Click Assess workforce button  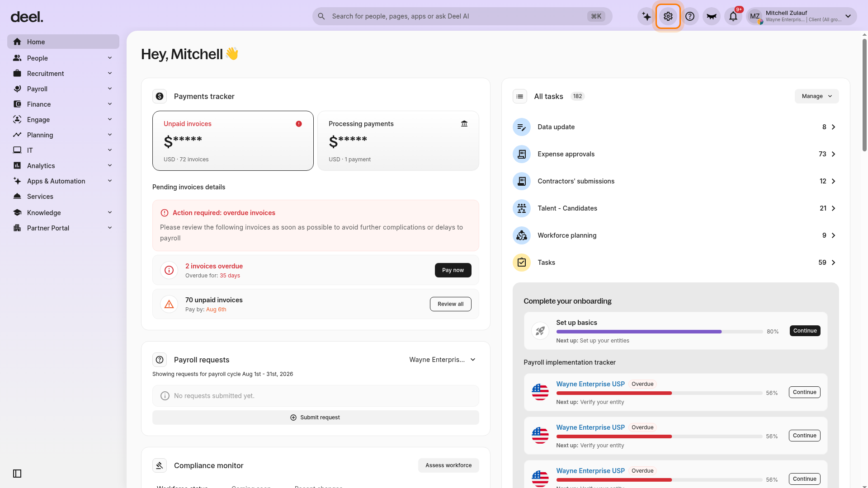click(x=448, y=465)
